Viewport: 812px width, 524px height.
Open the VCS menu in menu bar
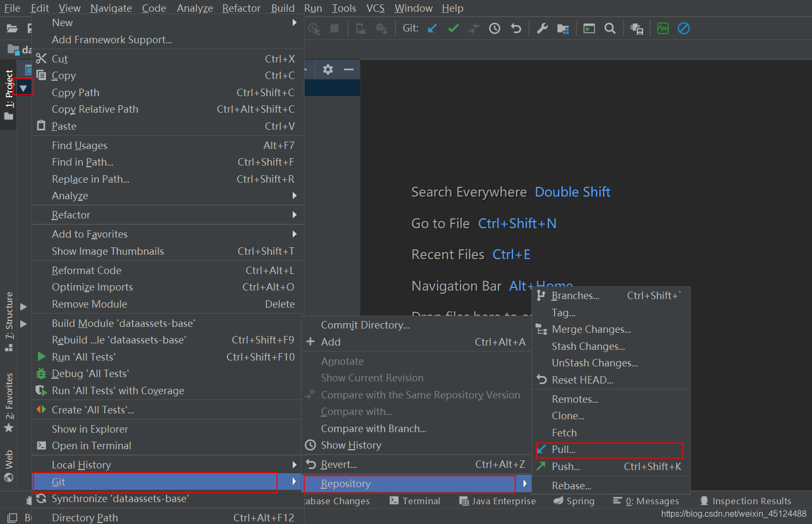376,8
